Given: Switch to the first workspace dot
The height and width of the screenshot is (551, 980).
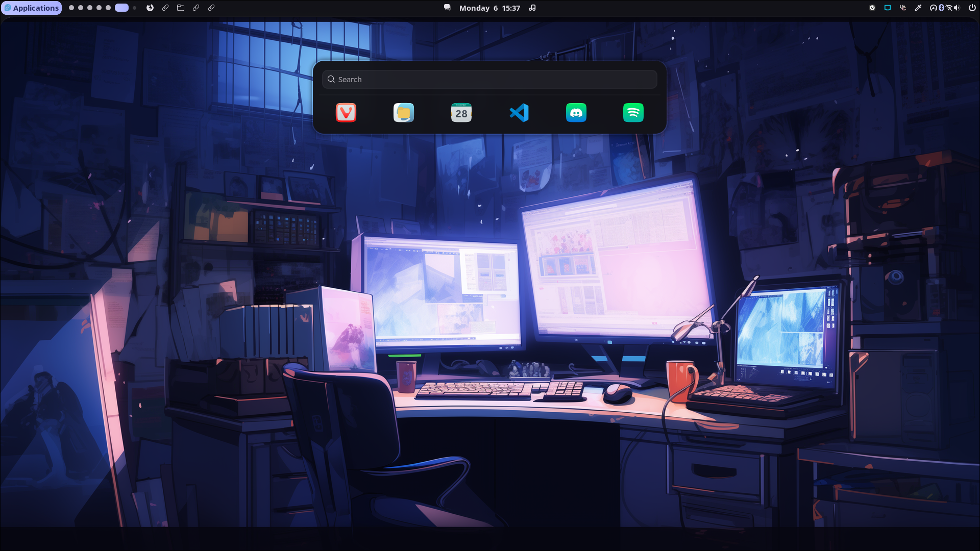Looking at the screenshot, I should (71, 8).
